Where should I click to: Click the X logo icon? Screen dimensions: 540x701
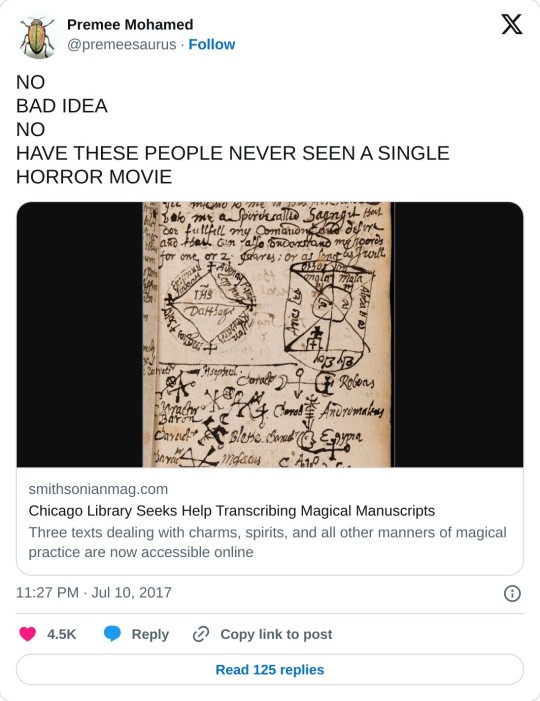tap(511, 24)
